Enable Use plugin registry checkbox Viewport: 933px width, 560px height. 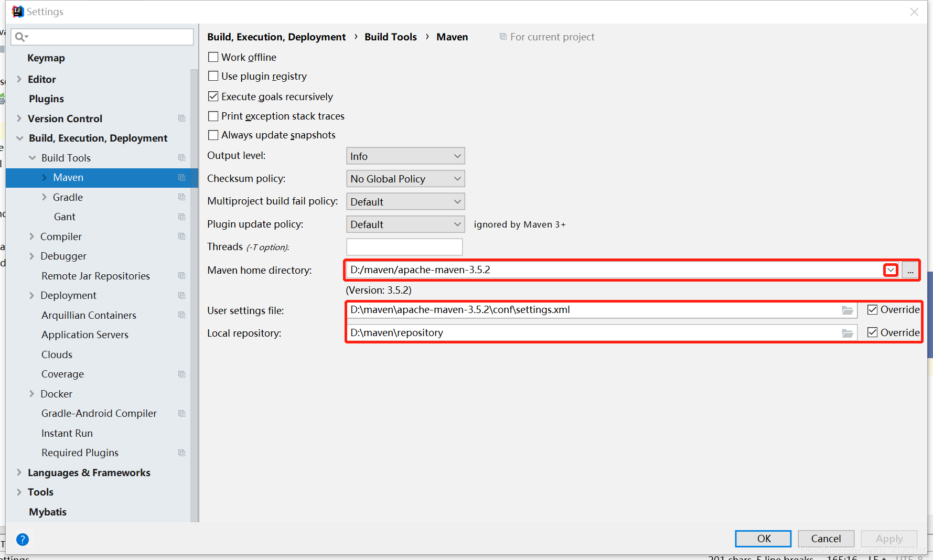pos(213,76)
